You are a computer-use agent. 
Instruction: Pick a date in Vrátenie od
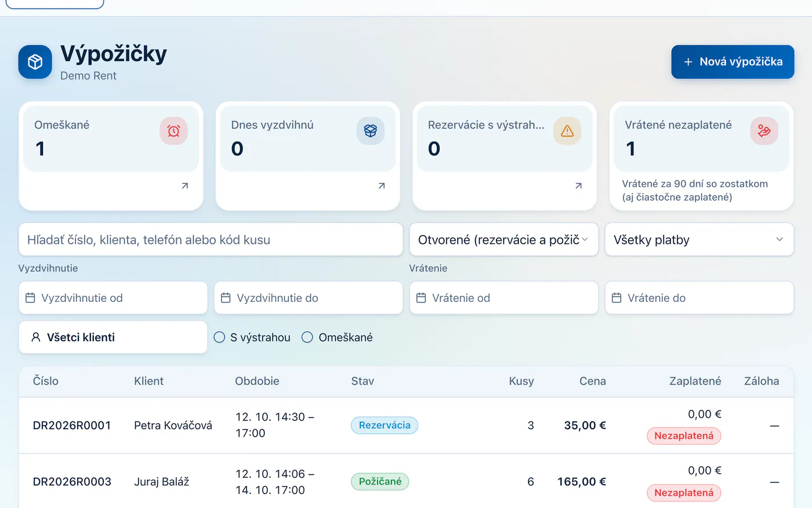[504, 298]
